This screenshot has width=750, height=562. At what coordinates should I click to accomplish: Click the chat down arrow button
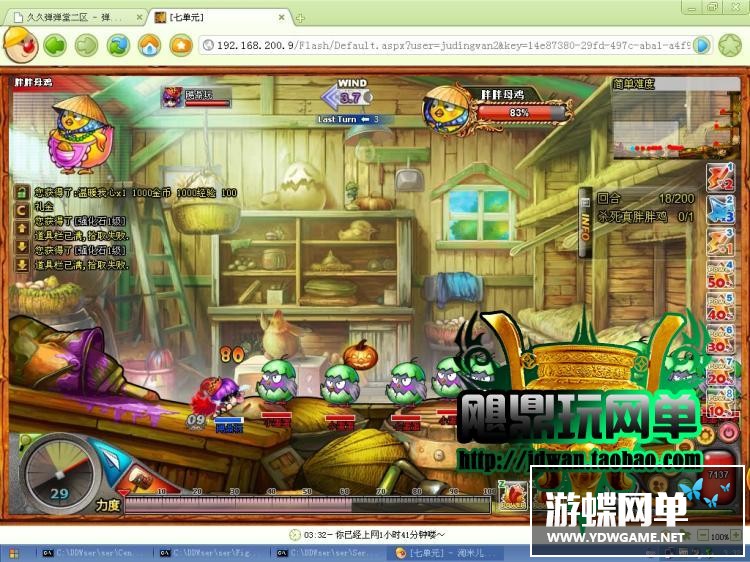pos(22,246)
